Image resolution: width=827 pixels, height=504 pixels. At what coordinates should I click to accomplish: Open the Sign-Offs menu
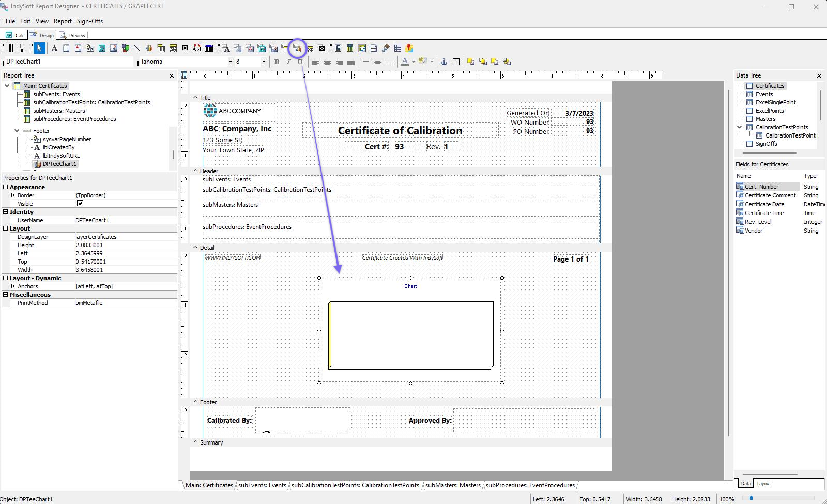90,21
